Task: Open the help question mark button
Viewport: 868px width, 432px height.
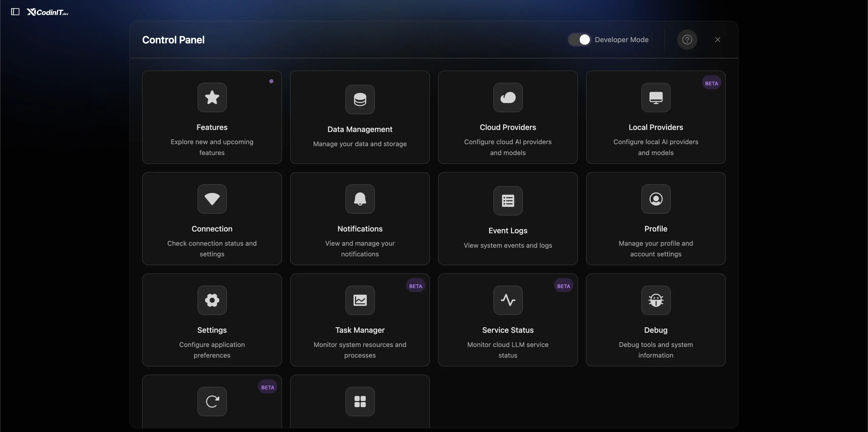Action: (687, 39)
